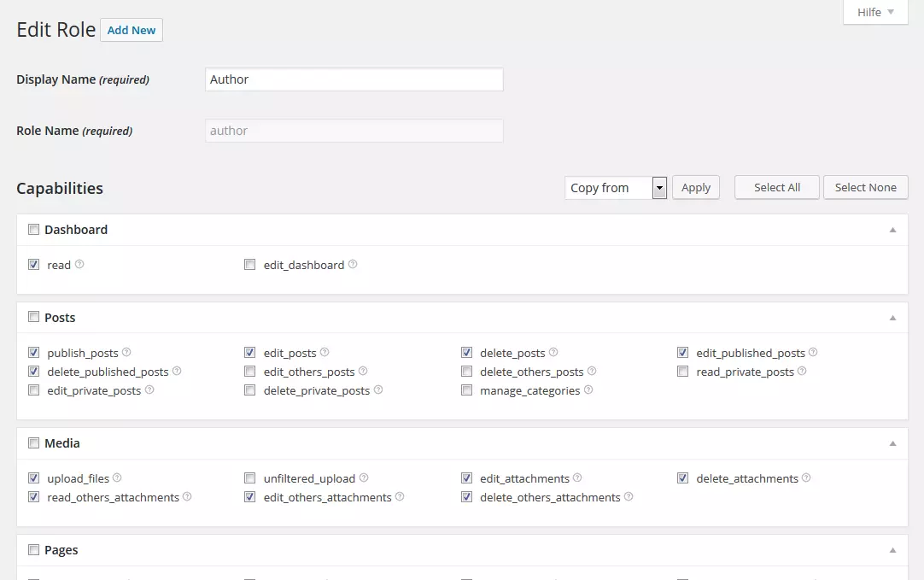Open the Hilfe help tab
Image resolution: width=924 pixels, height=580 pixels.
click(875, 12)
